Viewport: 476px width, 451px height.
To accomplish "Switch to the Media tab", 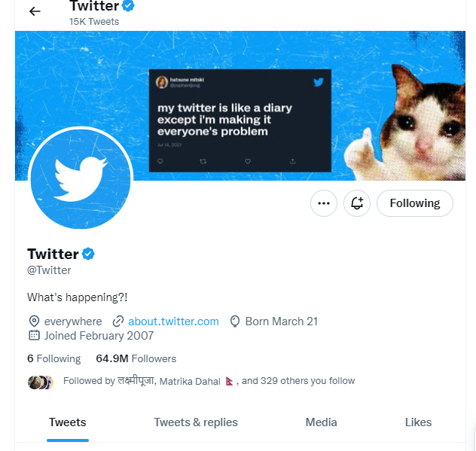I will click(x=321, y=422).
